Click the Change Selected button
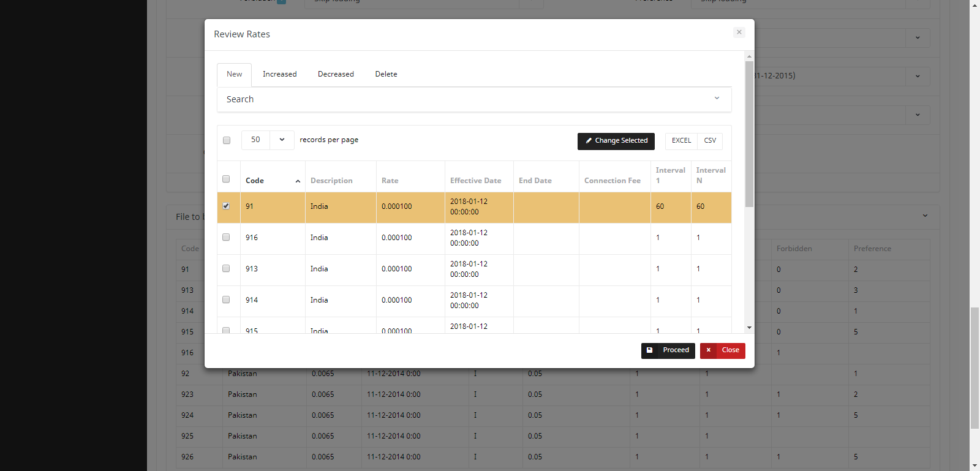Screen dimensions: 980x471 tap(616, 141)
